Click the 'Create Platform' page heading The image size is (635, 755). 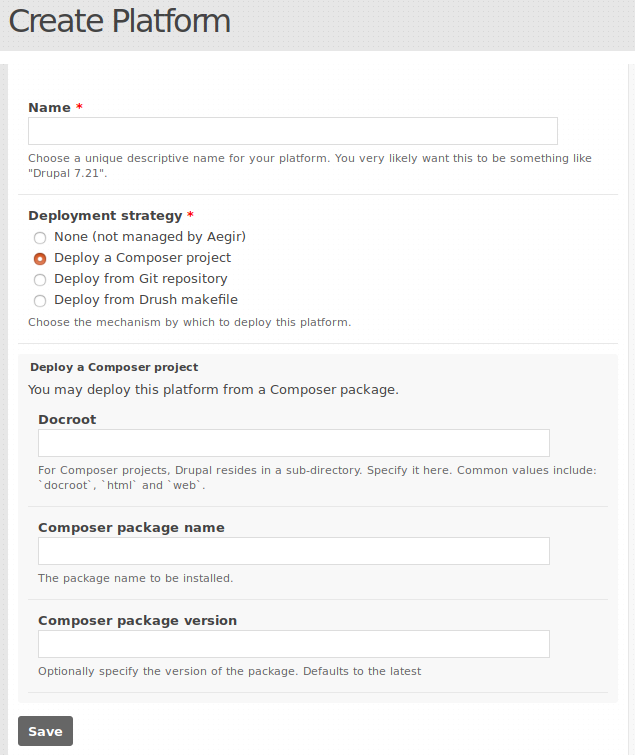point(119,21)
